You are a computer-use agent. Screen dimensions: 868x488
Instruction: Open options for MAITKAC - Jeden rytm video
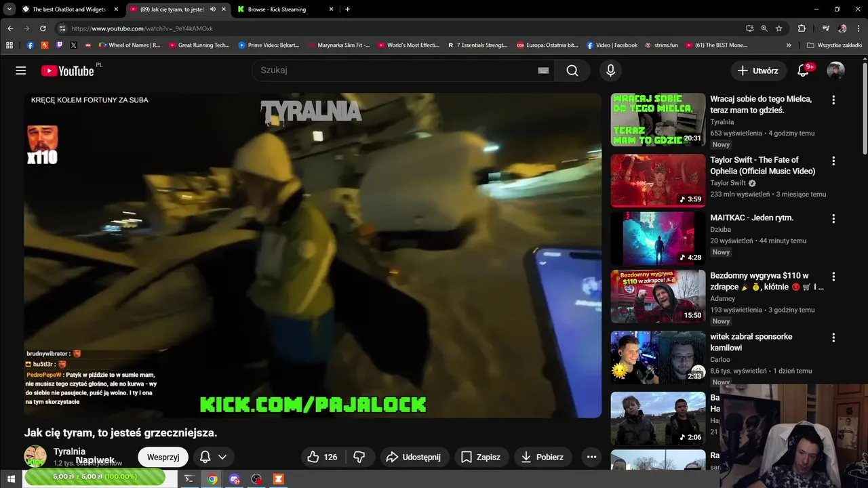tap(833, 219)
